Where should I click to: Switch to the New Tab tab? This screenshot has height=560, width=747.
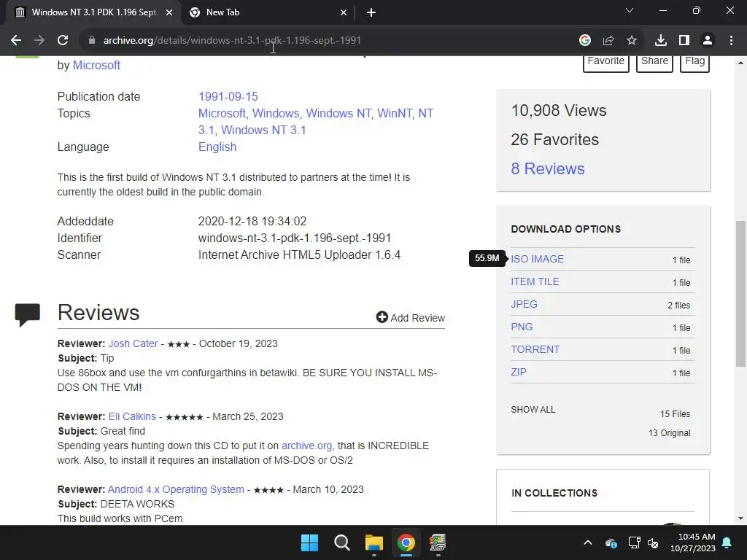point(268,13)
